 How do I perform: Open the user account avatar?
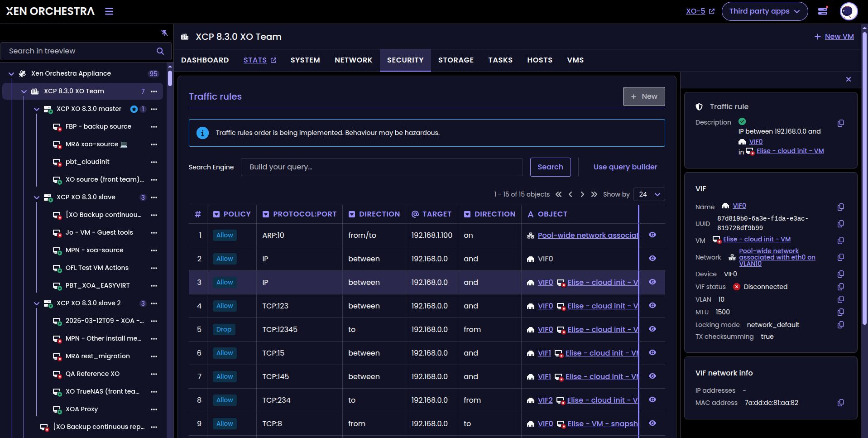848,11
